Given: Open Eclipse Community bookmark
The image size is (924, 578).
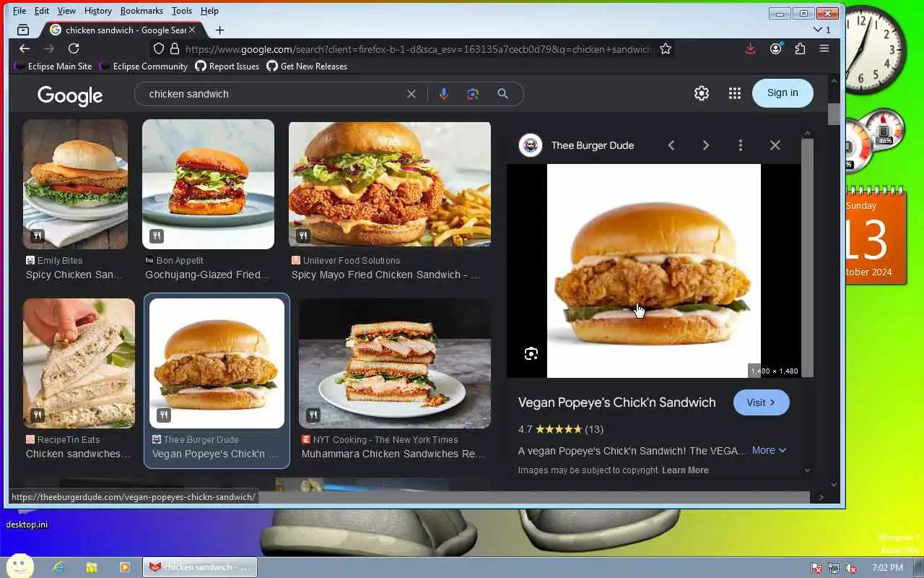Looking at the screenshot, I should [144, 66].
